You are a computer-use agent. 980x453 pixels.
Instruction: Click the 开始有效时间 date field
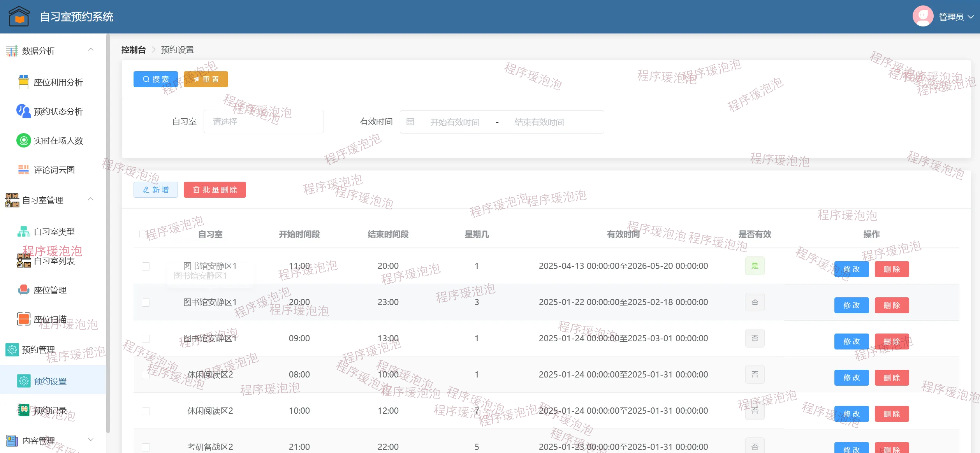[x=454, y=122]
